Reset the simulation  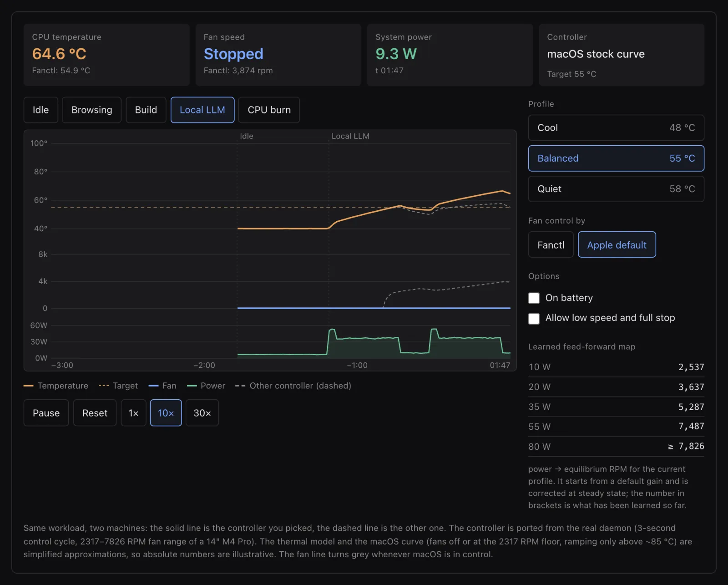pyautogui.click(x=95, y=413)
